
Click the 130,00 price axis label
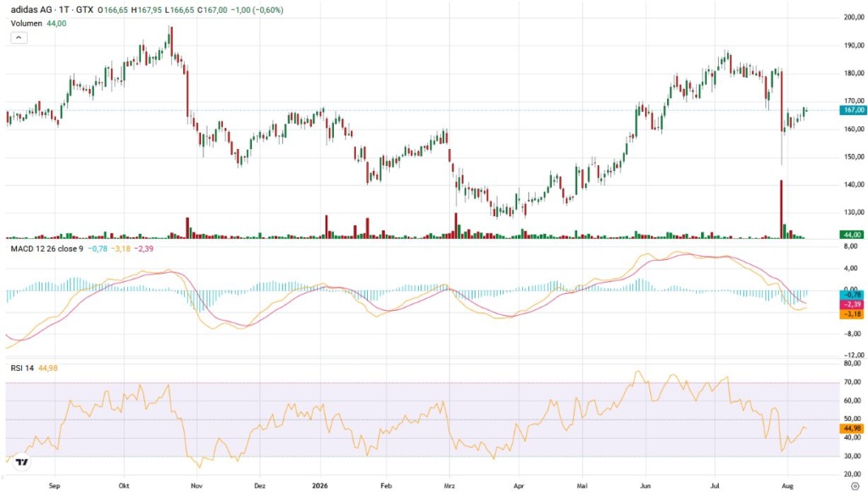click(854, 212)
